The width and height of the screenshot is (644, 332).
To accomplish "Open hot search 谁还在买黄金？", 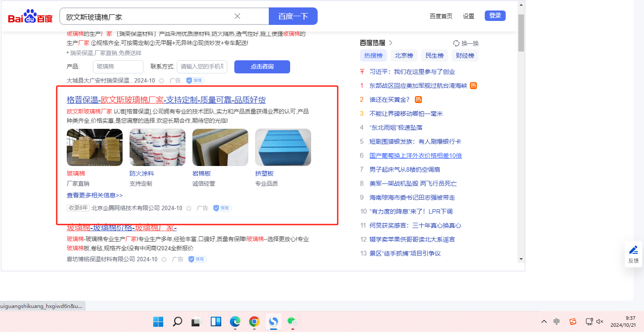I will tap(390, 100).
